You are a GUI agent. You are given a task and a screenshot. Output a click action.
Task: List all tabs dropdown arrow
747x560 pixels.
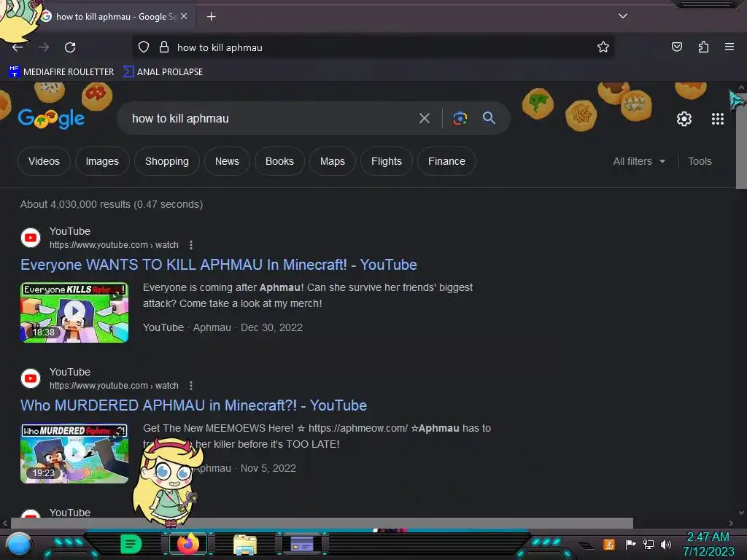click(623, 16)
